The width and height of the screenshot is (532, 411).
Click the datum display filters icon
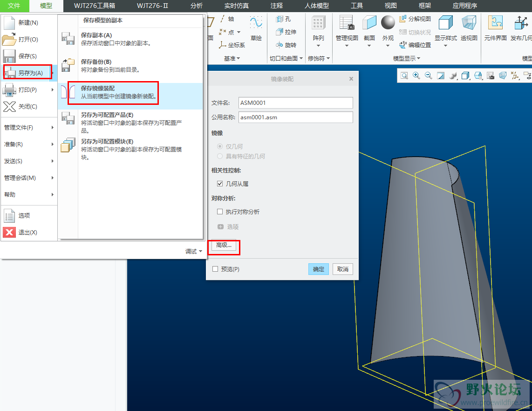[x=515, y=75]
